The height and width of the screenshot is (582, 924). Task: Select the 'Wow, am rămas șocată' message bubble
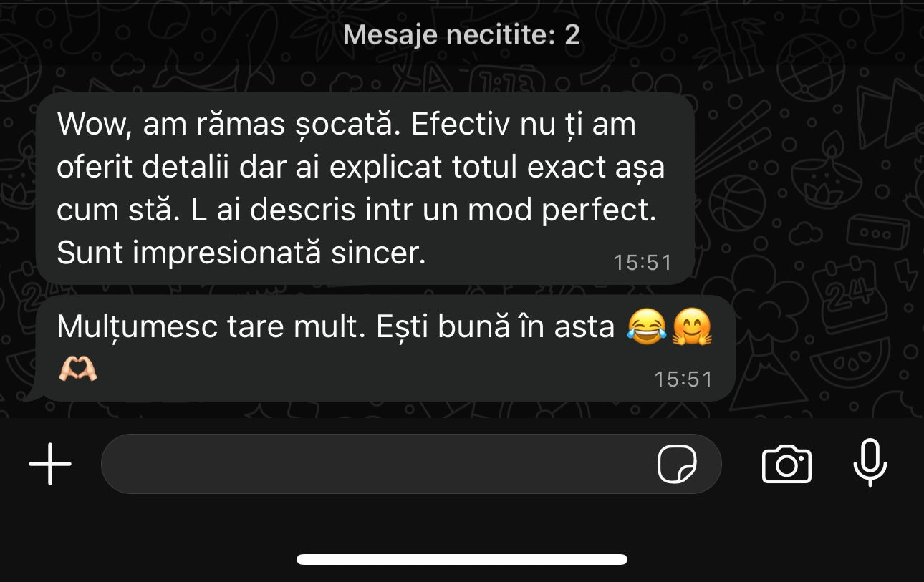(365, 188)
